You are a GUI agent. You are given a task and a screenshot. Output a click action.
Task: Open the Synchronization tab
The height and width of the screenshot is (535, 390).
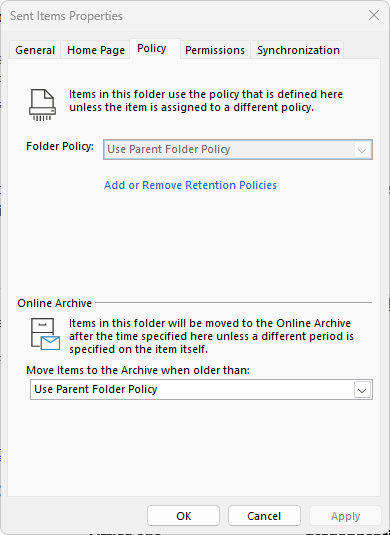(x=298, y=50)
